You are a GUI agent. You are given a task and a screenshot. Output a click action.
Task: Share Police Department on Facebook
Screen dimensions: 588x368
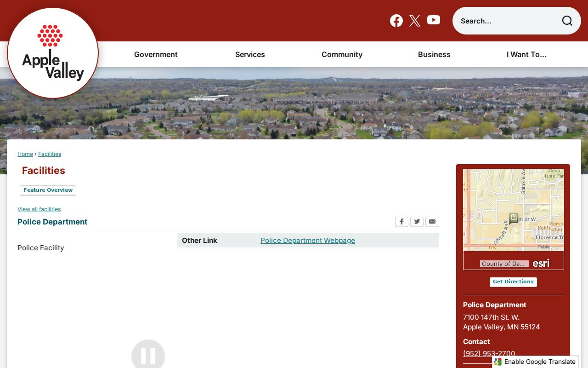coord(401,222)
